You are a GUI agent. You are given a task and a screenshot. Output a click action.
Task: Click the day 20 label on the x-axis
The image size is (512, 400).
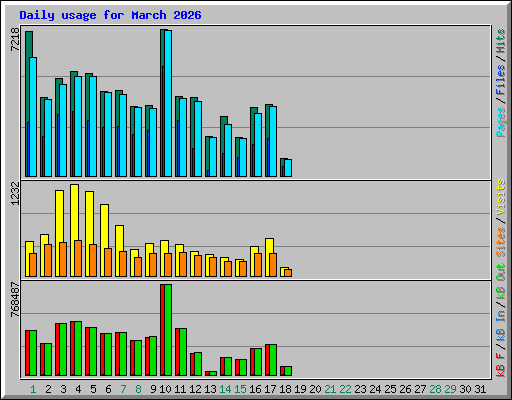pos(315,389)
